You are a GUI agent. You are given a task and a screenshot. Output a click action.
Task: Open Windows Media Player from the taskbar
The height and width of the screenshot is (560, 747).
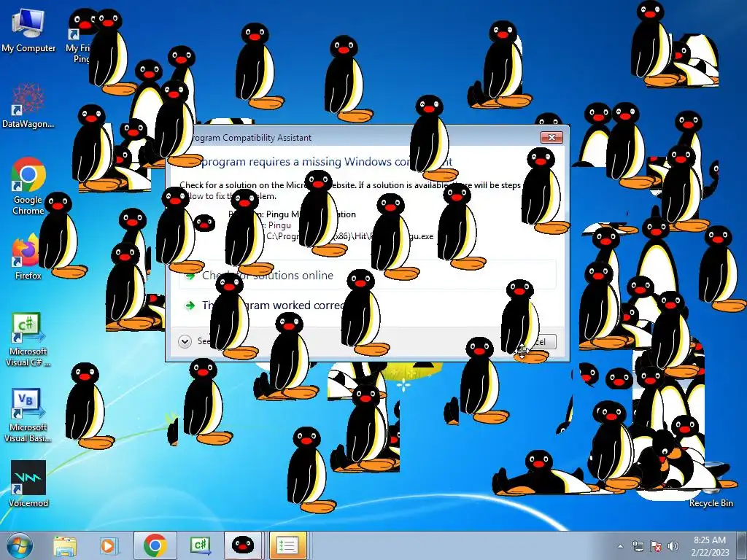click(x=108, y=545)
